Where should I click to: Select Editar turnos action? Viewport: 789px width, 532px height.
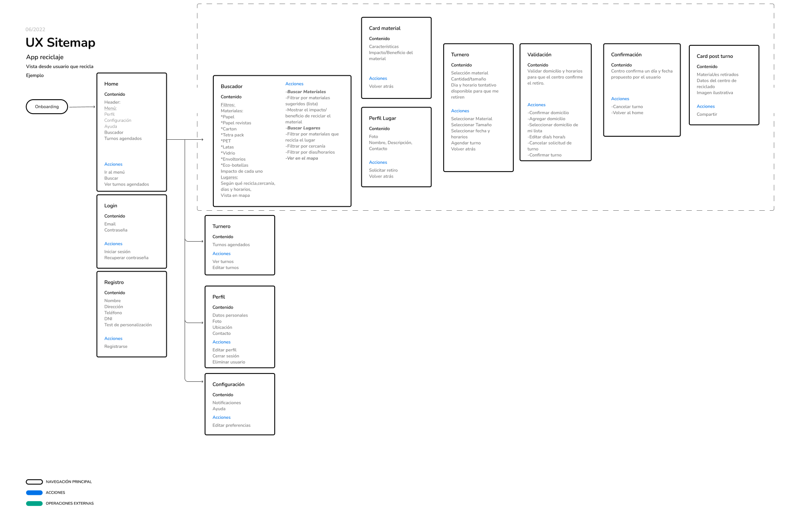pos(226,268)
